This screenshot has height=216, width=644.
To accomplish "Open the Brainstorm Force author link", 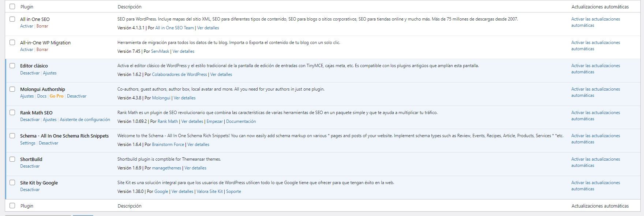I will point(168,144).
